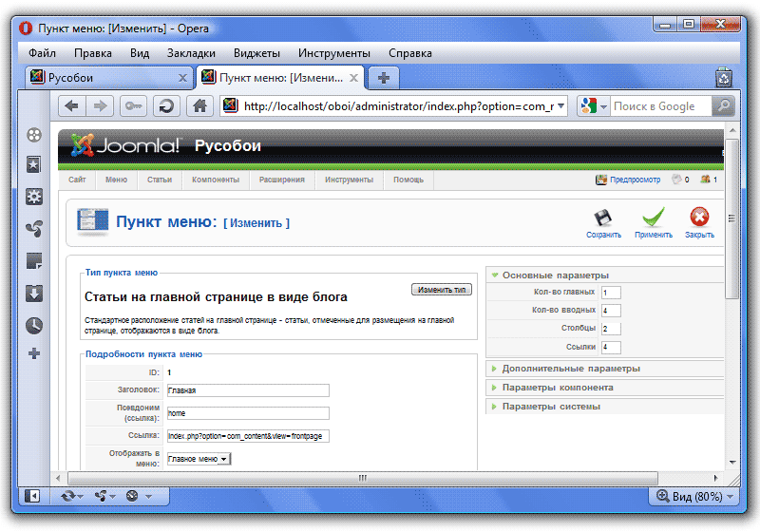This screenshot has width=760, height=532.
Task: Open the History clock panel in sidebar
Action: 34,325
